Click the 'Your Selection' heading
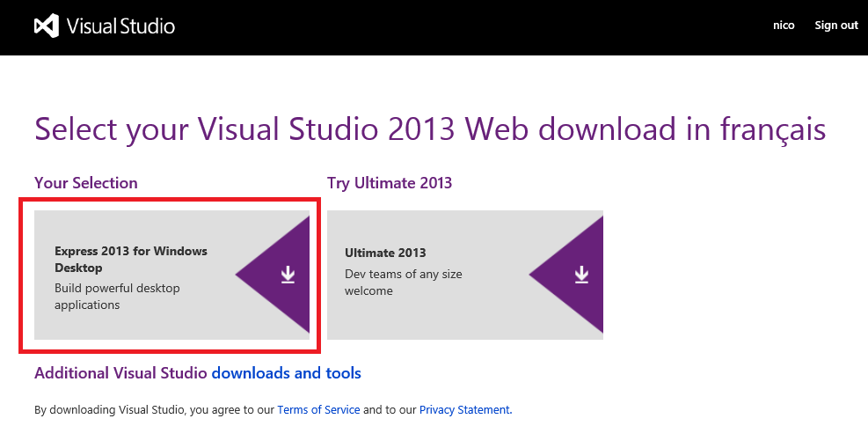868x426 pixels. (86, 183)
